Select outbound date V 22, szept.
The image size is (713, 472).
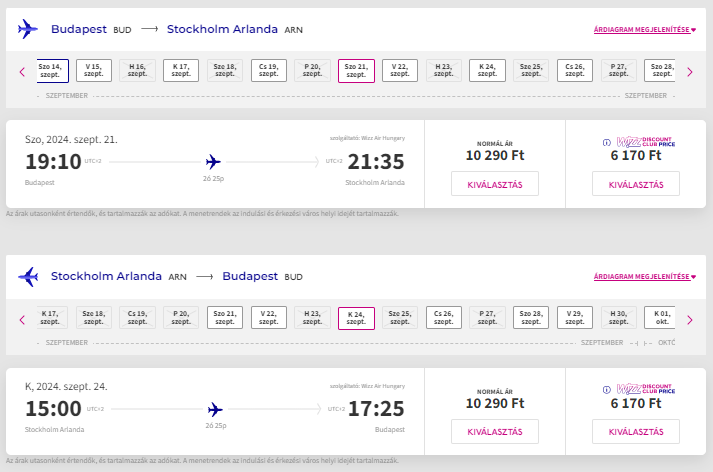(x=400, y=70)
